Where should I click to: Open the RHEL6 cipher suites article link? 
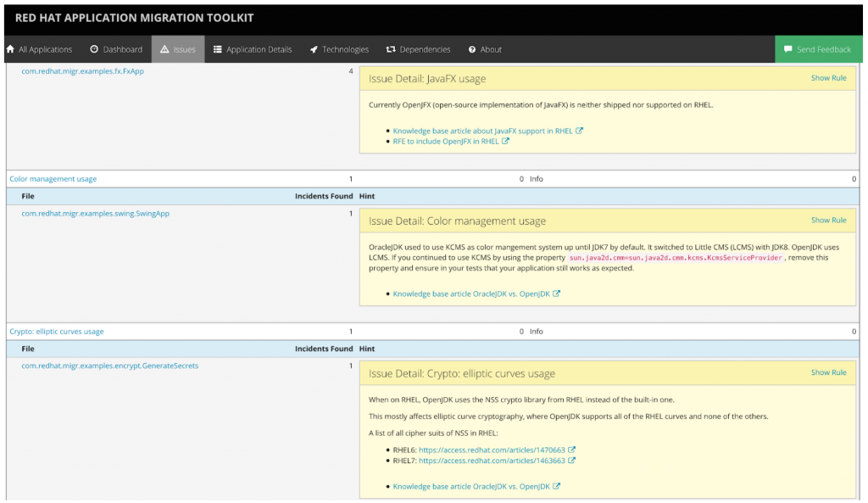pos(492,450)
